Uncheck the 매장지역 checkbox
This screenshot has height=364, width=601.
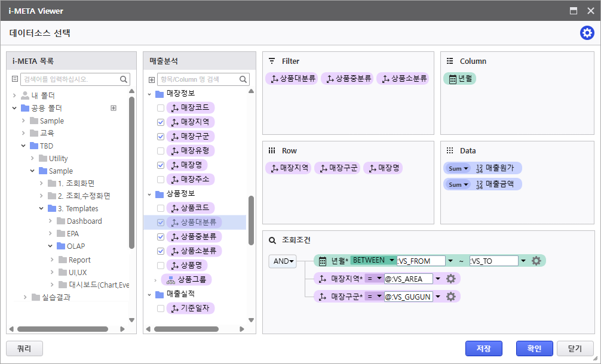160,122
